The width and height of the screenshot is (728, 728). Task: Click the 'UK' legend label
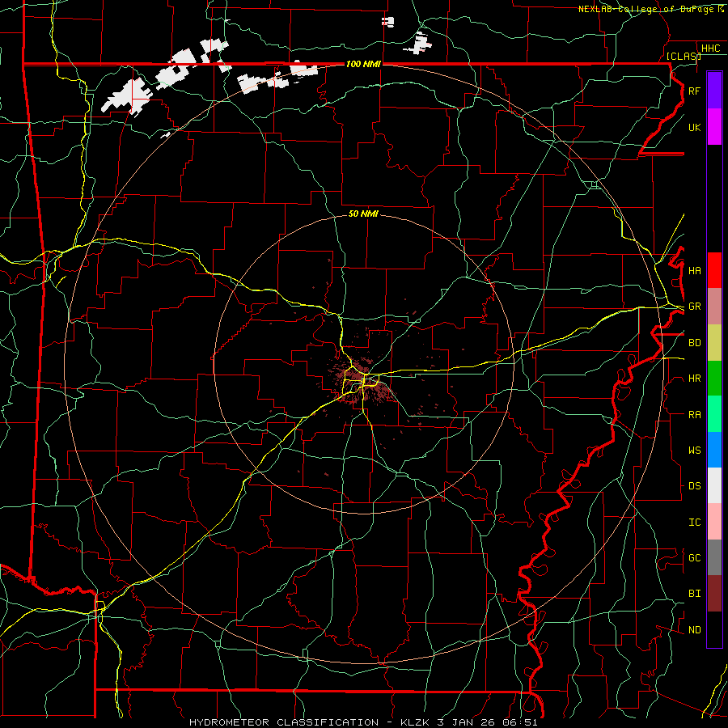[694, 128]
